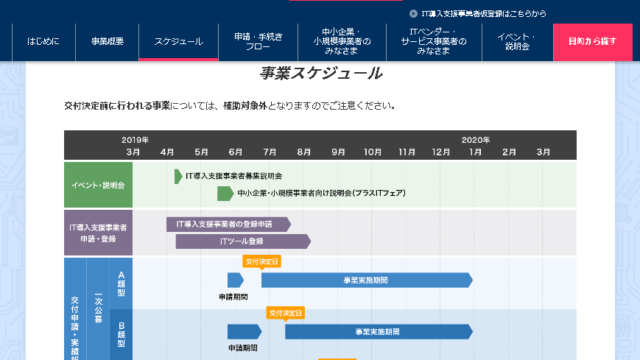Go to the 事業概要 navigation tab
Viewport: 640px width, 360px height.
(107, 42)
